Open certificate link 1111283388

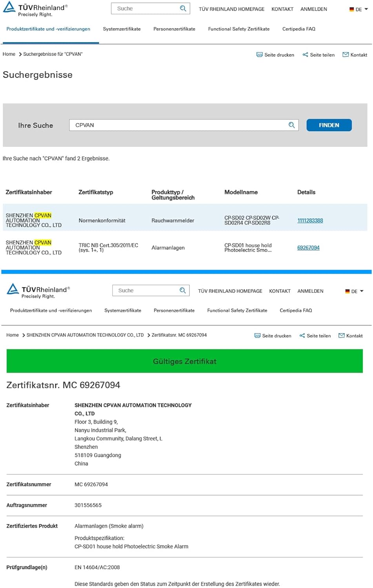pyautogui.click(x=310, y=221)
